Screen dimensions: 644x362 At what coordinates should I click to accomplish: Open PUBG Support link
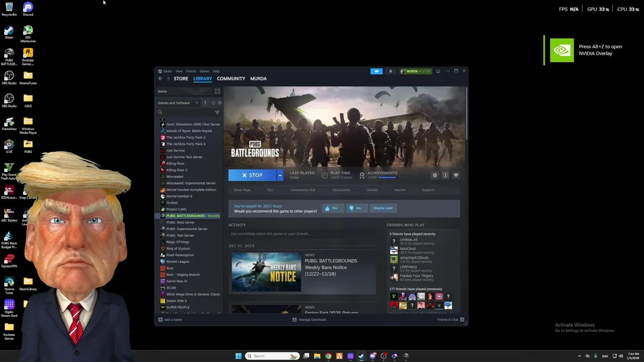pyautogui.click(x=428, y=190)
